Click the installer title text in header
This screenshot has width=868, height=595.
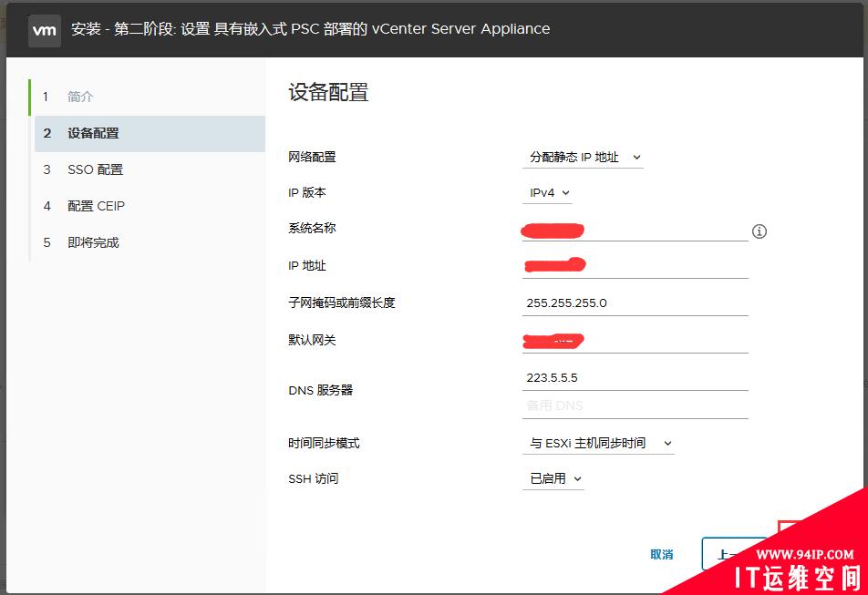(x=311, y=29)
